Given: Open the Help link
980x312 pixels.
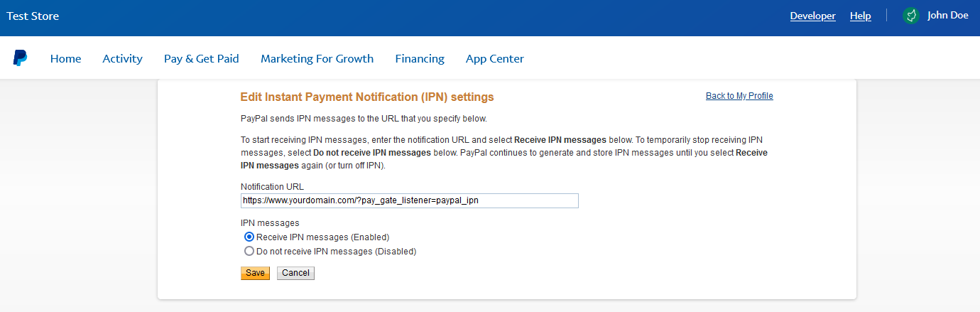Looking at the screenshot, I should (861, 16).
